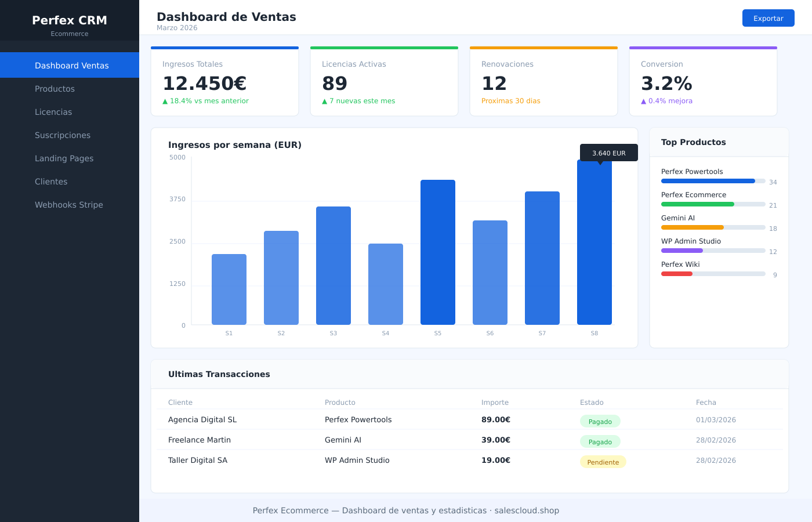Click the Exportar button
Image resolution: width=812 pixels, height=522 pixels.
pyautogui.click(x=768, y=19)
